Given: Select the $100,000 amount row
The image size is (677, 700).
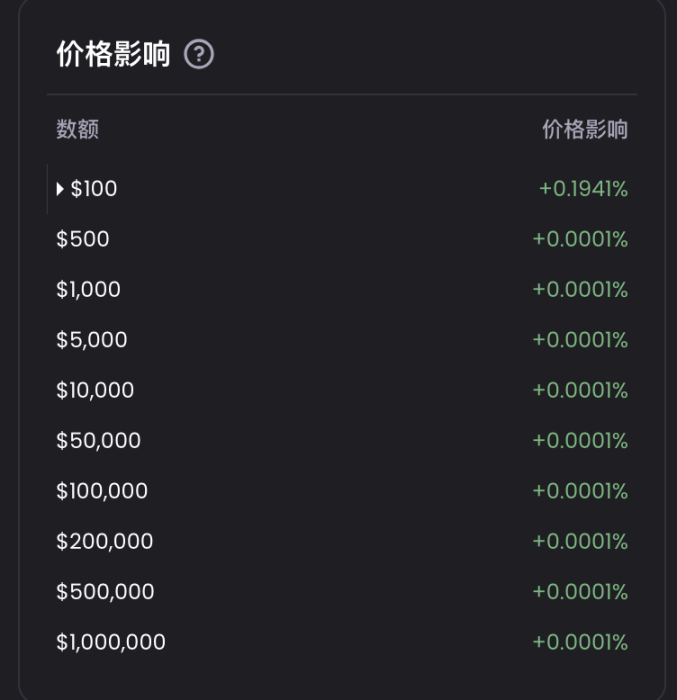Looking at the screenshot, I should tap(102, 491).
